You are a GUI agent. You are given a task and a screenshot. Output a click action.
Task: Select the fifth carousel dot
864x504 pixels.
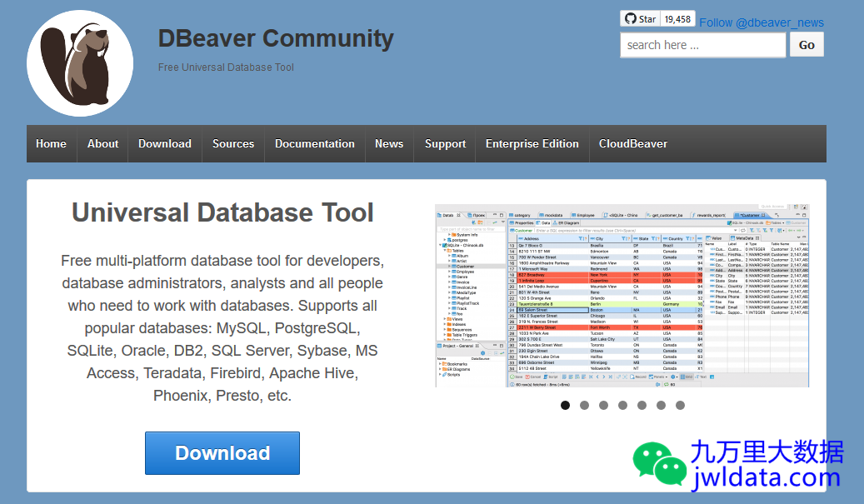(642, 406)
